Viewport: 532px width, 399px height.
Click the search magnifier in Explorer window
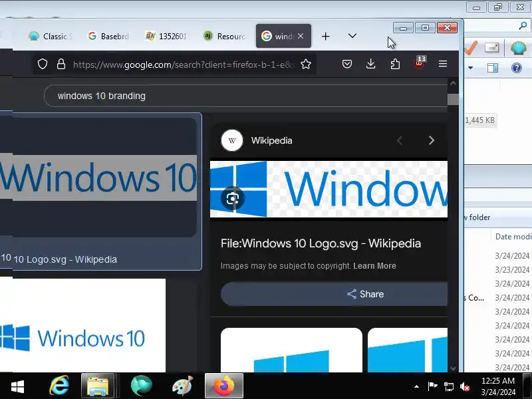(x=523, y=26)
